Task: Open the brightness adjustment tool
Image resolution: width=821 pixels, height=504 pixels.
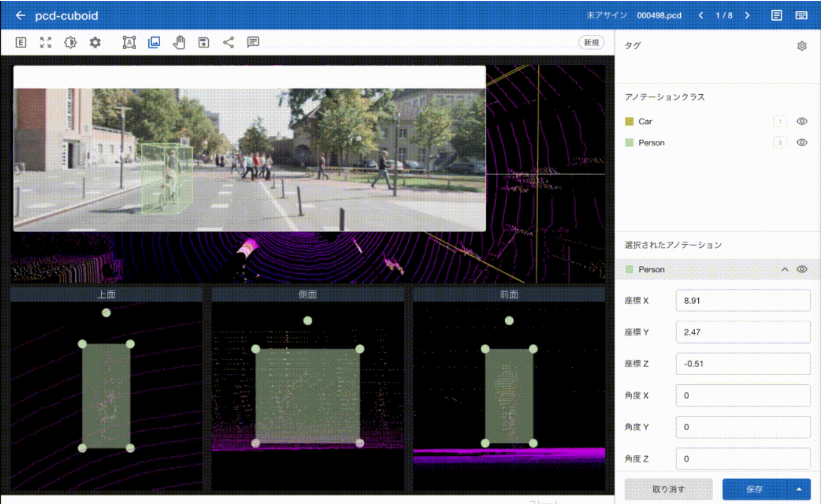Action: [x=70, y=43]
